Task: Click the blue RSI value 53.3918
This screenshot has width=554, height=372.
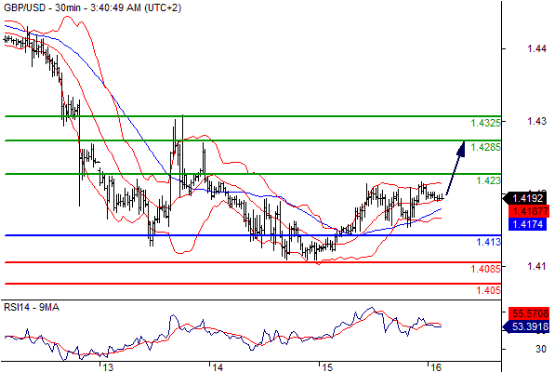Action: 527,326
